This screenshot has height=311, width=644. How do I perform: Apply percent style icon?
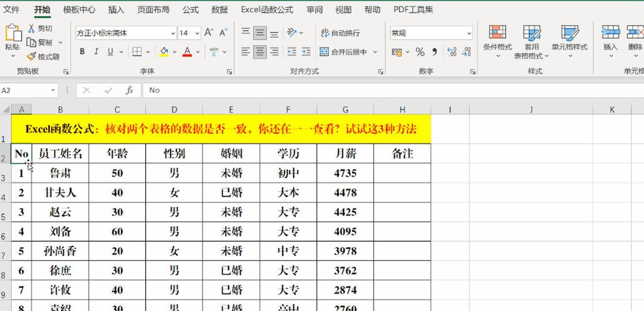tap(420, 52)
